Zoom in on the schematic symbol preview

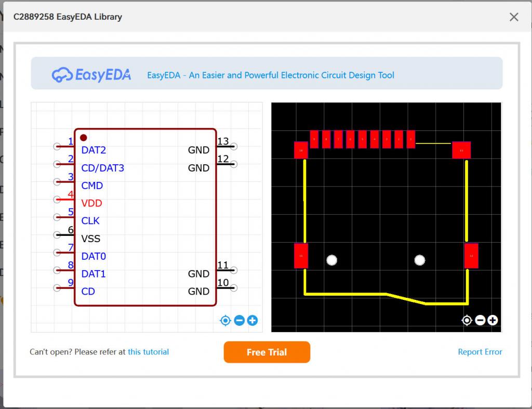pyautogui.click(x=252, y=321)
